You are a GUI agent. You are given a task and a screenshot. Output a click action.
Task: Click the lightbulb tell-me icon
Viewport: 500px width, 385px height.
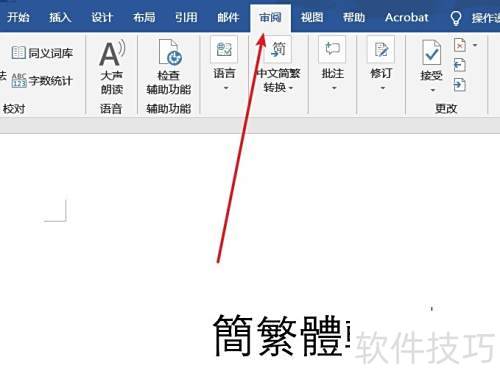pyautogui.click(x=456, y=18)
